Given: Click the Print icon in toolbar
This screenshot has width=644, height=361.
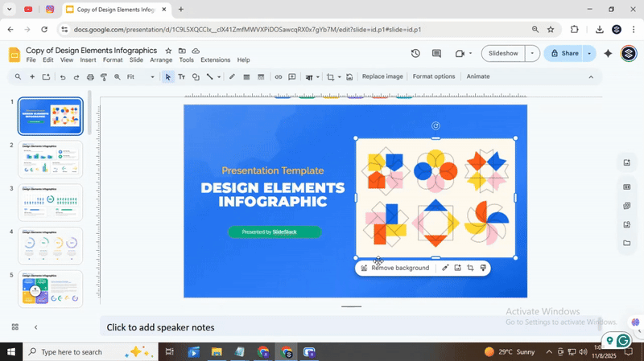Looking at the screenshot, I should tap(90, 77).
